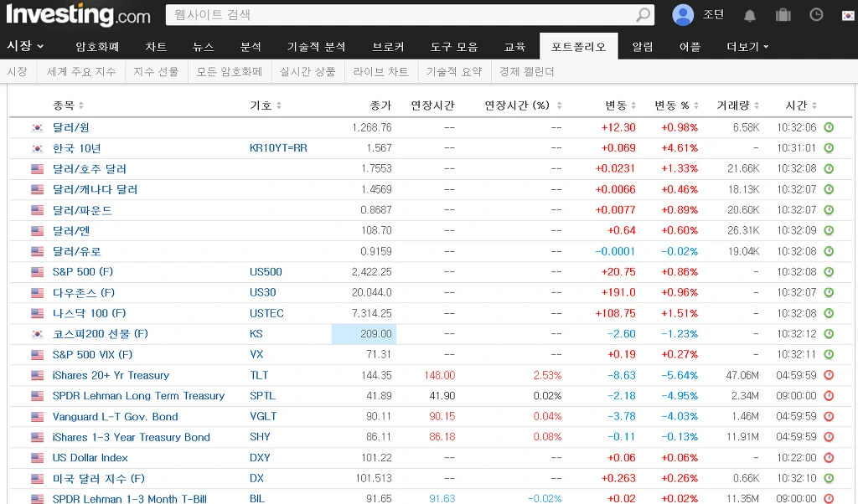Open the 나스닥 100 (F) instrument link
This screenshot has height=504, width=858.
point(89,313)
